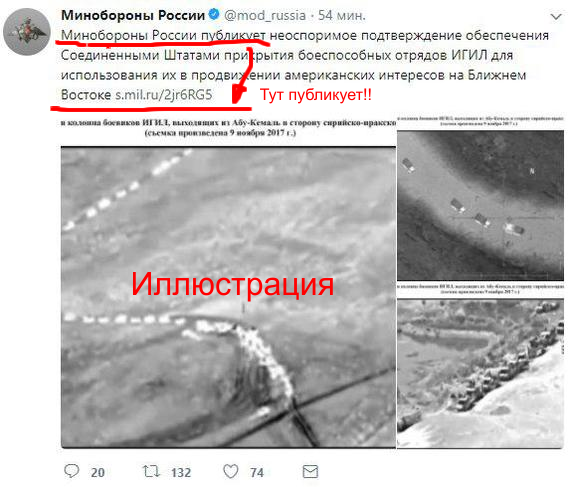Click the 132 retweets count
Screen dimensions: 570x487
pyautogui.click(x=181, y=472)
